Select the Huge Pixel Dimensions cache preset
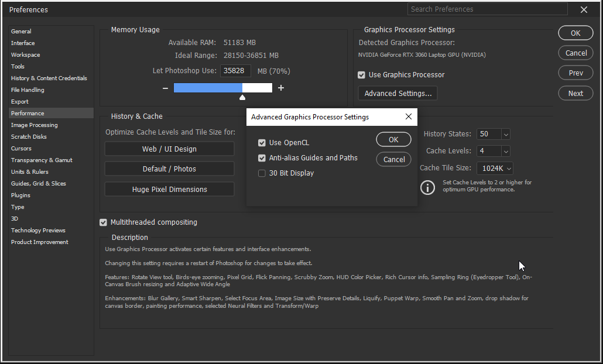Image resolution: width=603 pixels, height=364 pixels. [x=169, y=189]
